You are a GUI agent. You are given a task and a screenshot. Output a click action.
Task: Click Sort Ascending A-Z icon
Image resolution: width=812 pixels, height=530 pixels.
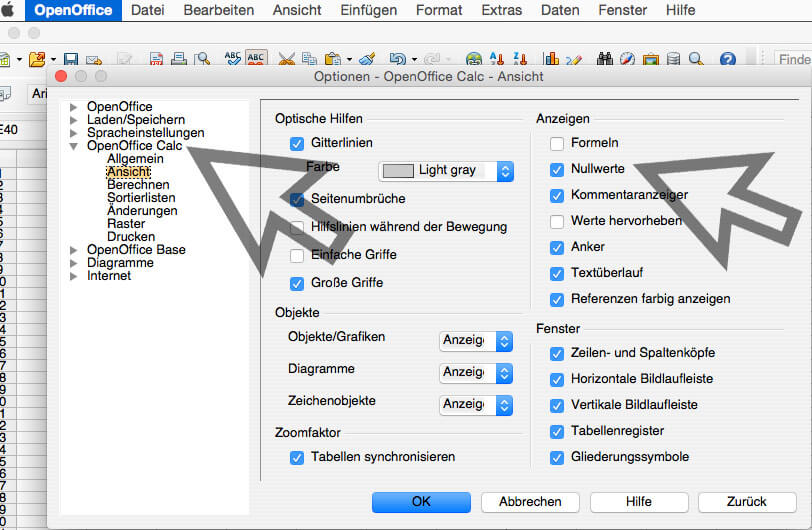[497, 59]
